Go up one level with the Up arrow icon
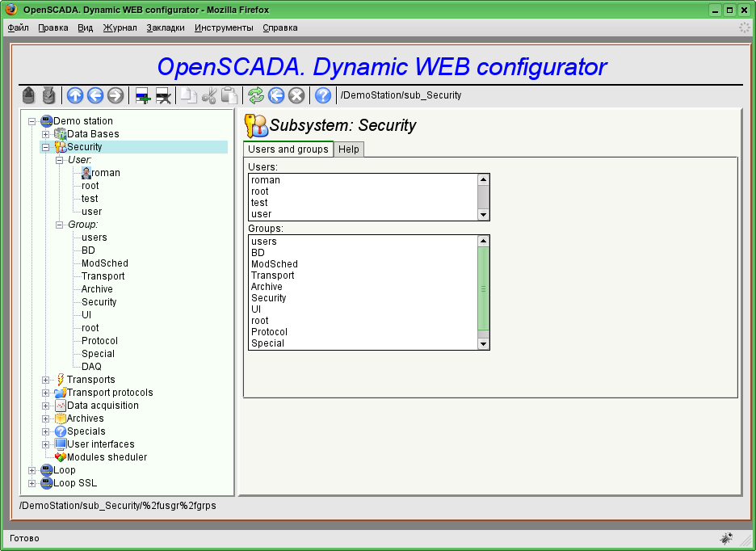The image size is (756, 551). pyautogui.click(x=75, y=95)
